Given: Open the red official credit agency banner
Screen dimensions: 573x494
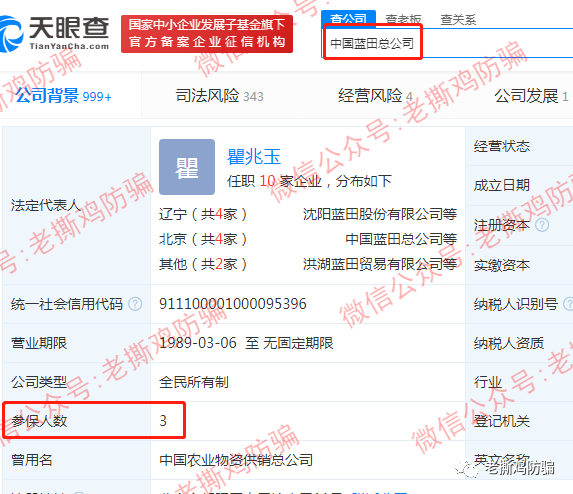Looking at the screenshot, I should click(x=207, y=34).
